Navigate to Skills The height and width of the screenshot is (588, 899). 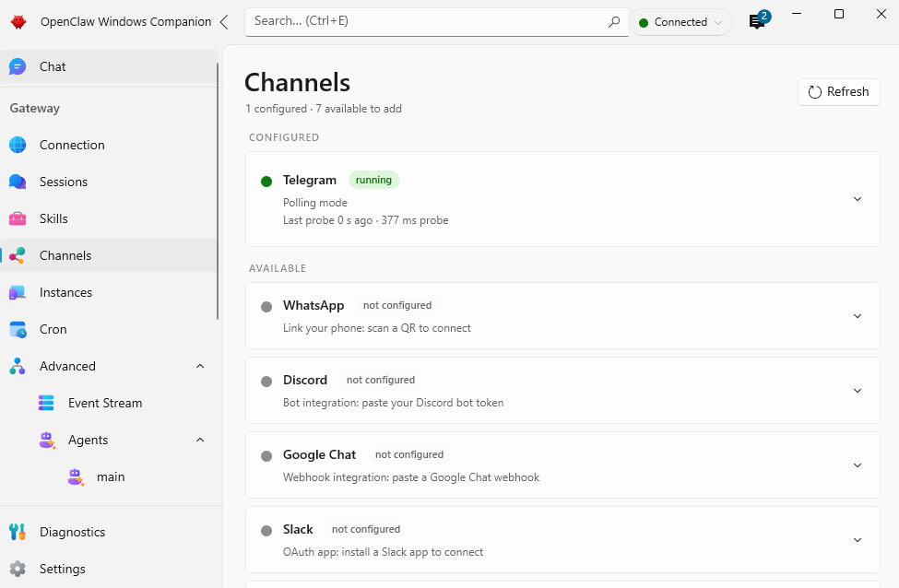109,219
